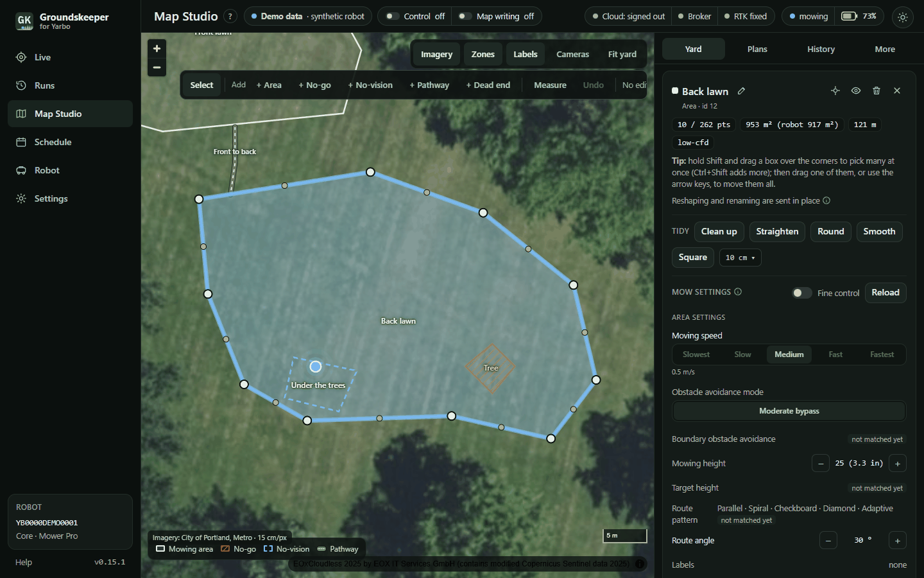
Task: Open the Runs history page
Action: tap(70, 85)
